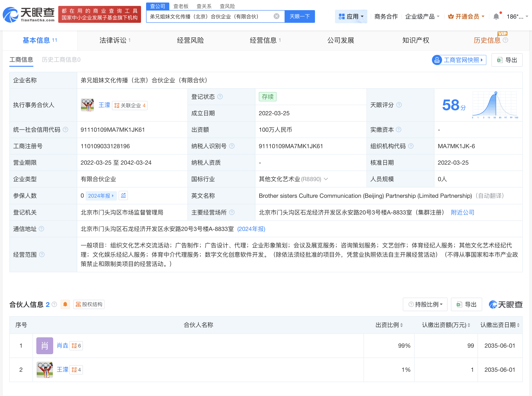Open the 2024年报 tag for 参保人数
Image resolution: width=532 pixels, height=396 pixels.
101,196
